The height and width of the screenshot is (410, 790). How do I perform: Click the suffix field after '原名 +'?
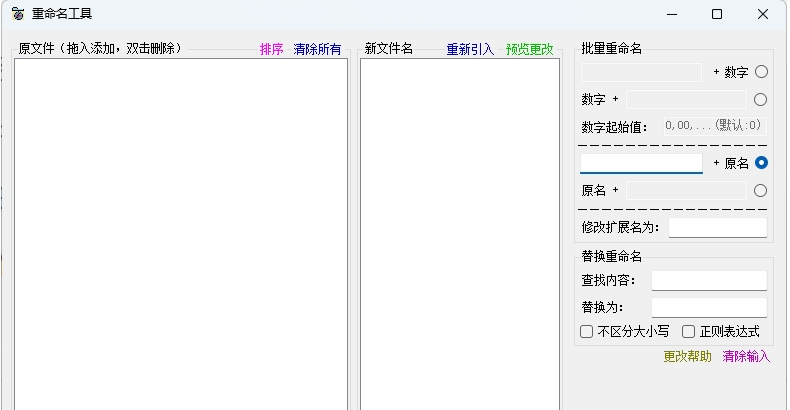pyautogui.click(x=686, y=190)
